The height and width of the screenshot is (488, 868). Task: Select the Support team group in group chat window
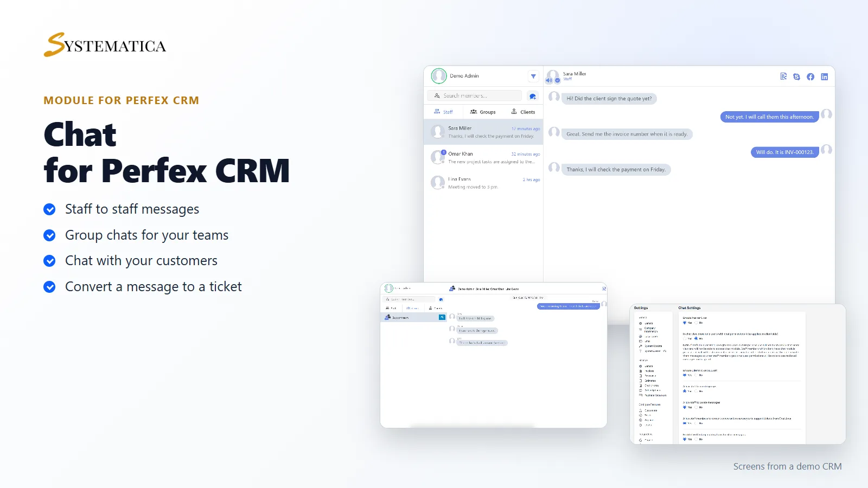413,317
